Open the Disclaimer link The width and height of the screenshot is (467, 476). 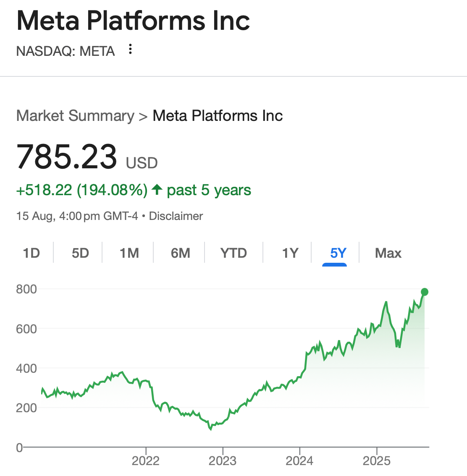[176, 216]
